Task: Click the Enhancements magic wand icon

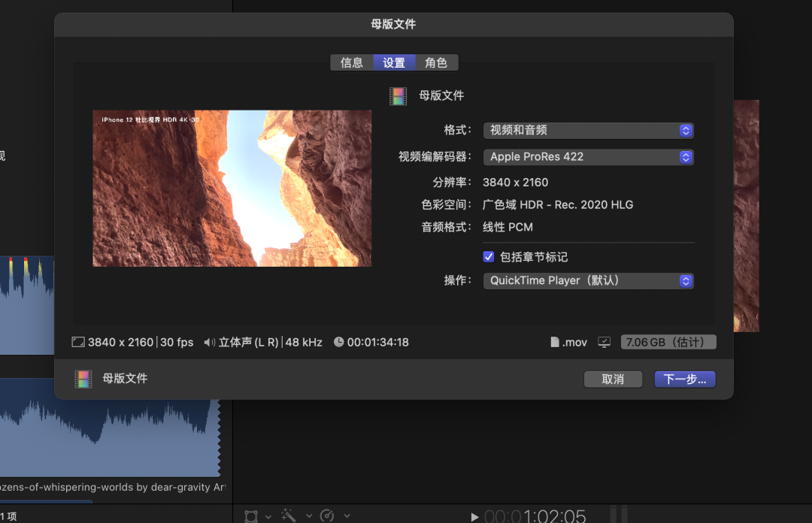Action: pyautogui.click(x=289, y=515)
